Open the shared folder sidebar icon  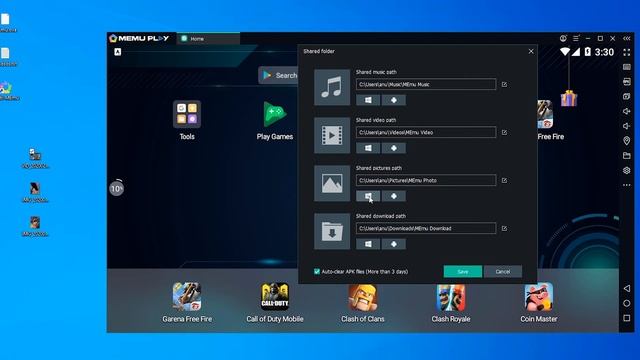click(627, 156)
